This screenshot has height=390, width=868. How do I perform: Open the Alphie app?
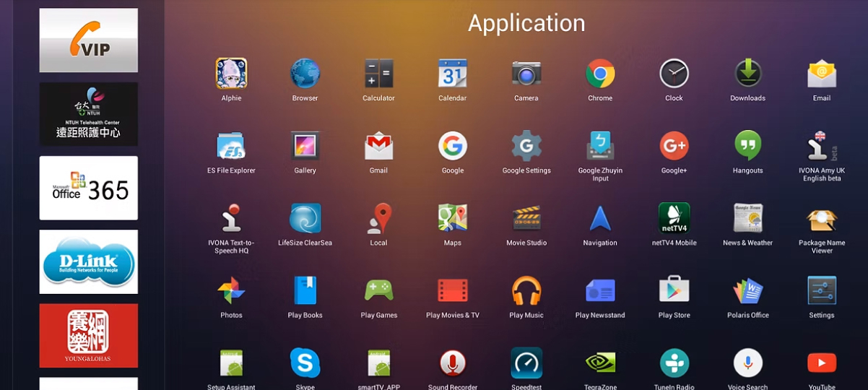coord(231,74)
